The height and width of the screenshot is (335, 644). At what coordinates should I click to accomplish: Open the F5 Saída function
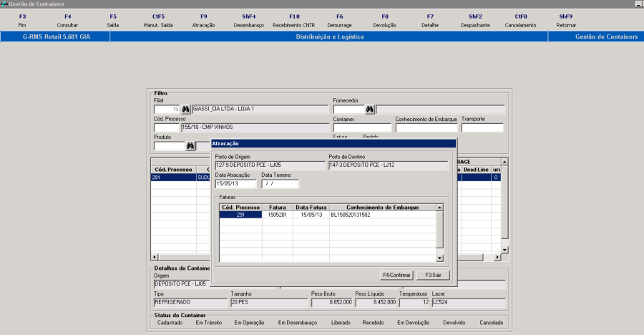(113, 21)
